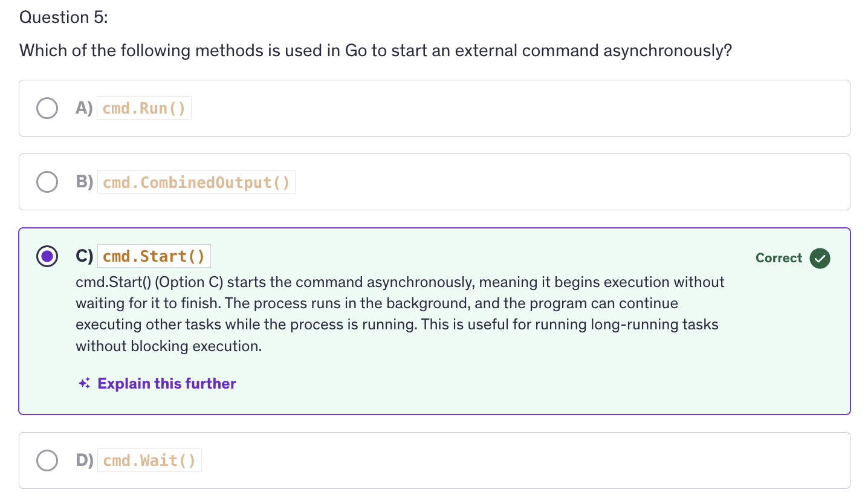Screen dimensions: 868x504
Task: Click the cmd.CombinedOutput() code label
Action: [196, 183]
